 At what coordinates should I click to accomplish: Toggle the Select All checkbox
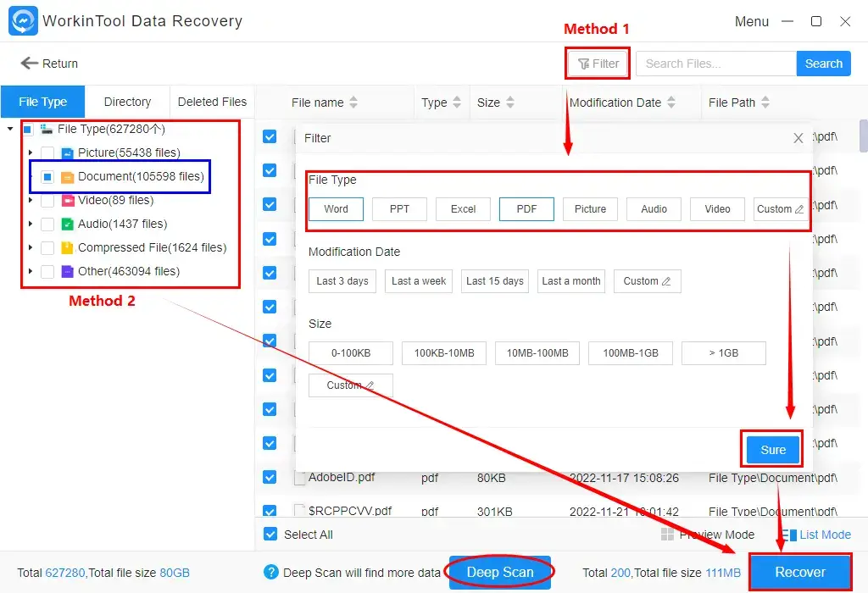click(270, 535)
